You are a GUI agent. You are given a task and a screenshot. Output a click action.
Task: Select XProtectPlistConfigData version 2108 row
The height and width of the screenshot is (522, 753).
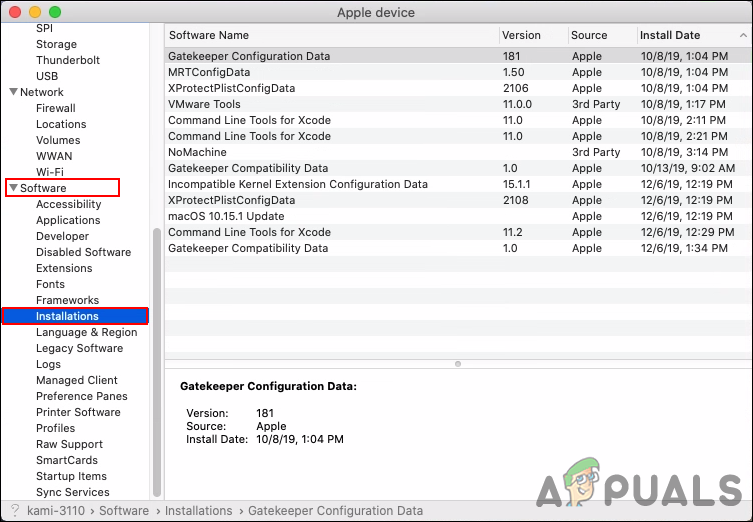458,200
